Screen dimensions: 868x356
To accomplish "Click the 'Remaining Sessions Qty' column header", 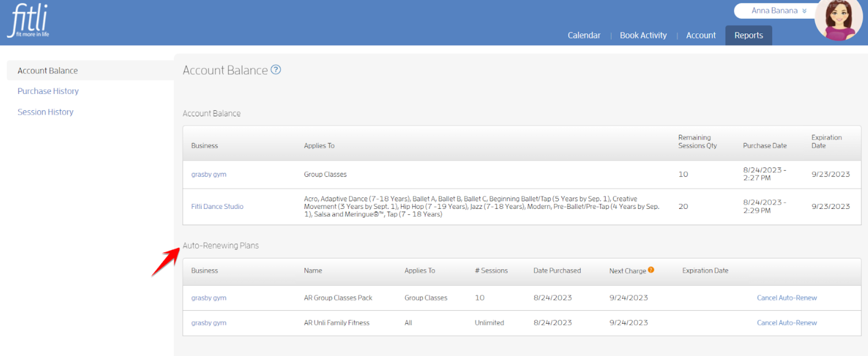I will click(x=697, y=142).
